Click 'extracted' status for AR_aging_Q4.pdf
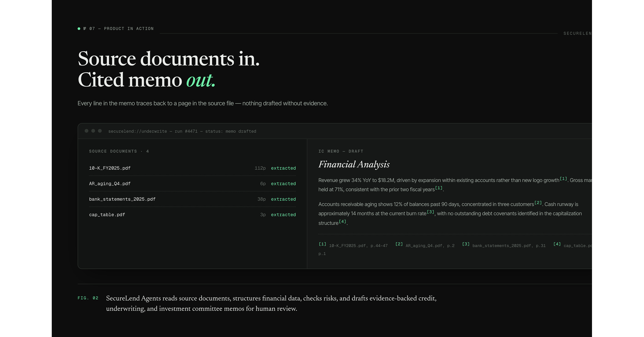 point(283,184)
